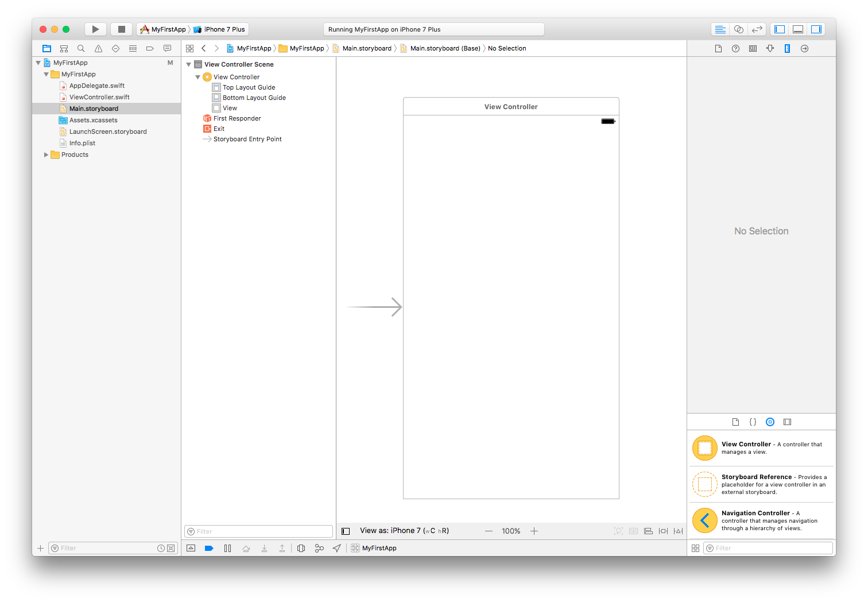Choose the iPhone 7 Plus destination
Image resolution: width=868 pixels, height=602 pixels.
tap(219, 29)
